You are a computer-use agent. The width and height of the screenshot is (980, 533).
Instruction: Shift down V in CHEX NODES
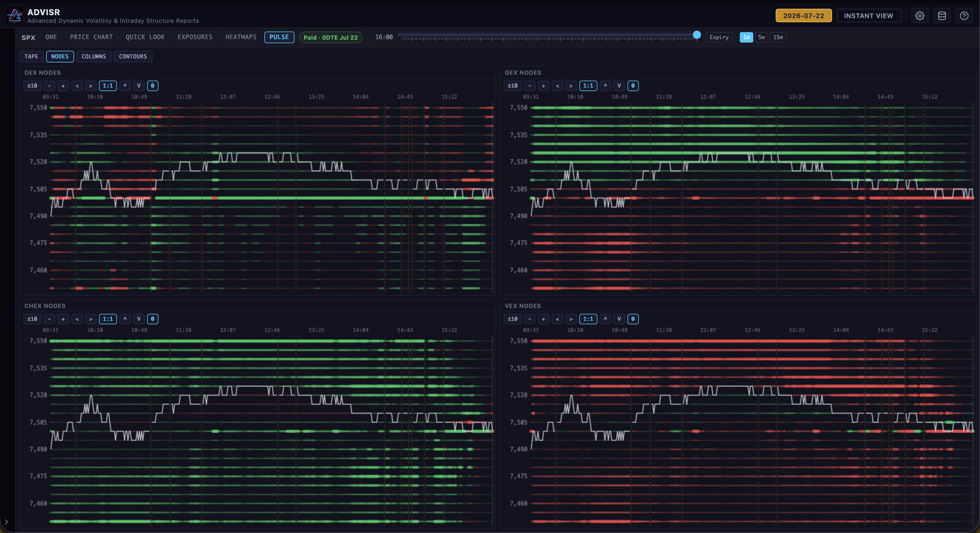139,319
